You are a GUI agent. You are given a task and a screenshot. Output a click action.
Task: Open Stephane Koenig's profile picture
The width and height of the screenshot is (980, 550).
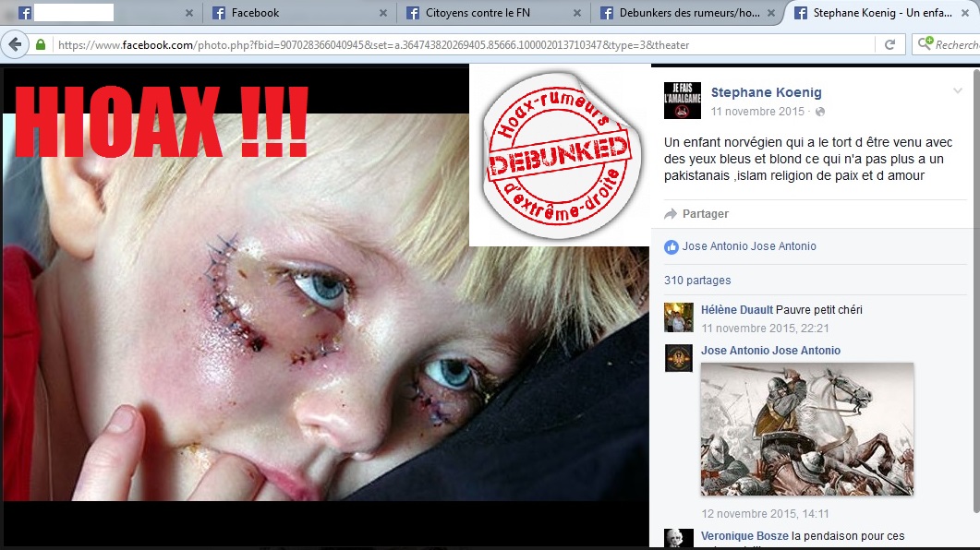point(683,101)
